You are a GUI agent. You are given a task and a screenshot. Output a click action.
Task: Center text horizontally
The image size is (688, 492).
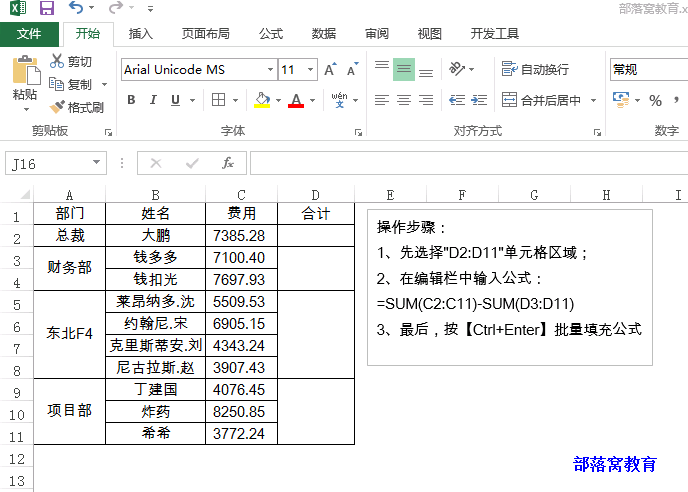pos(404,100)
